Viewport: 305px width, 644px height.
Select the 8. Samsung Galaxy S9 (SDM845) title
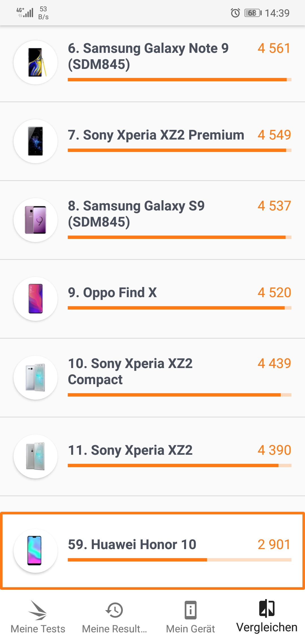[x=136, y=214]
